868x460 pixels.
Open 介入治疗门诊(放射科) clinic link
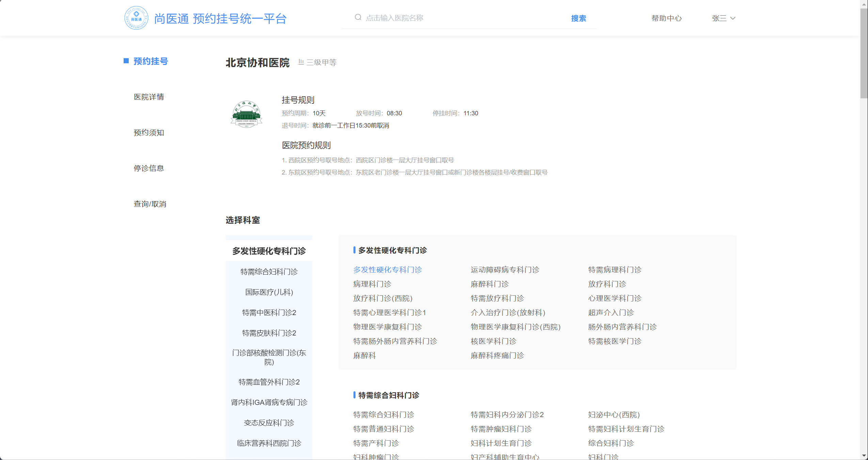[x=508, y=312]
